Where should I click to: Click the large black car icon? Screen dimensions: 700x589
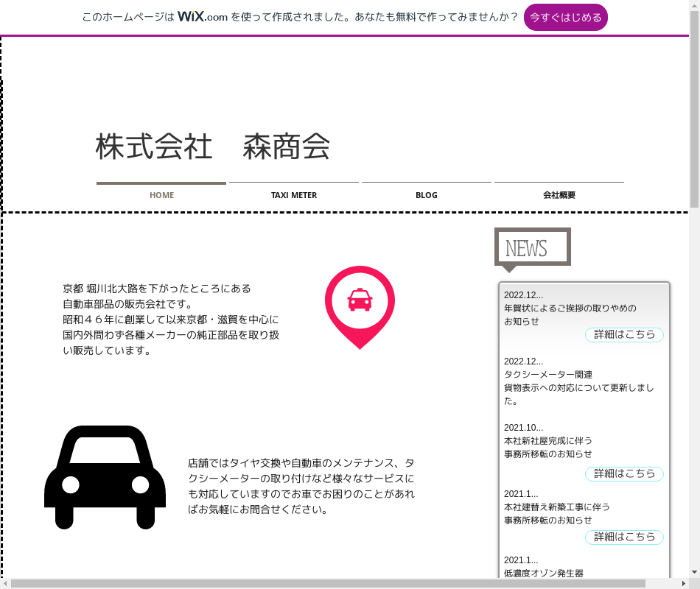pos(105,477)
